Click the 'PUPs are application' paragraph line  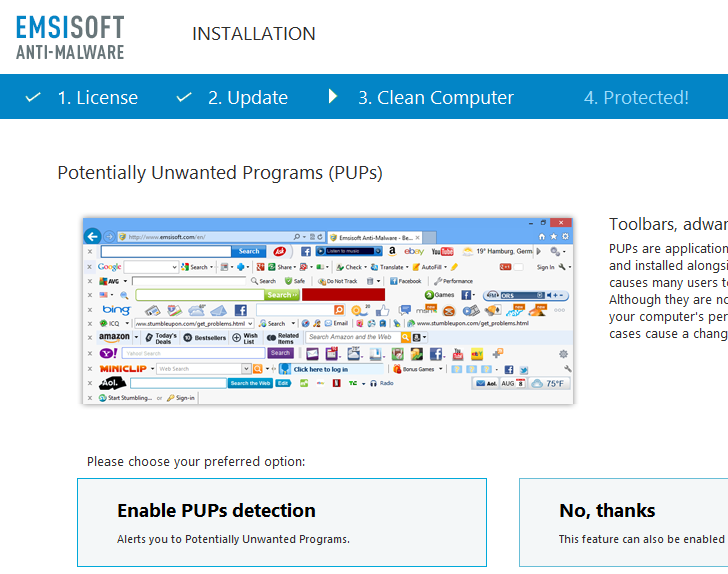[668, 249]
